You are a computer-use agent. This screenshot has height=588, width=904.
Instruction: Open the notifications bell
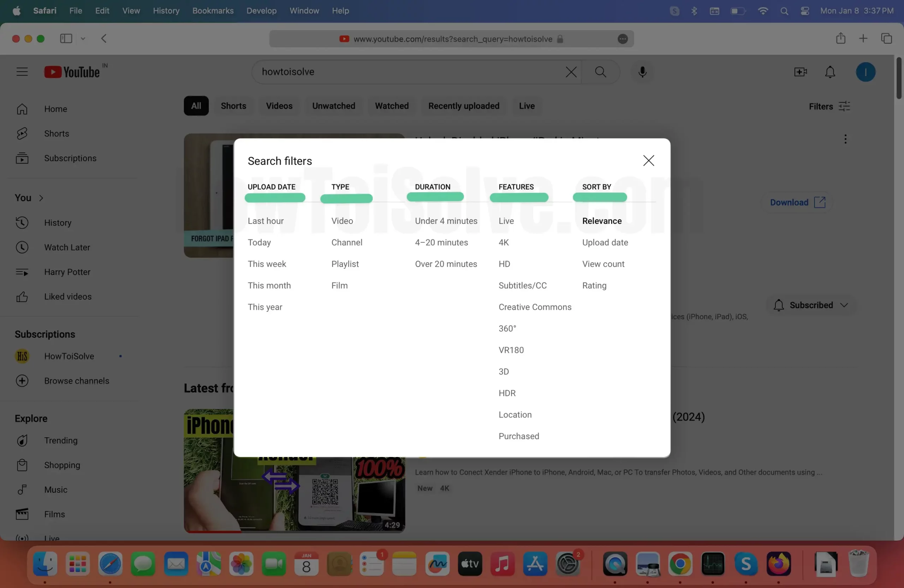(x=830, y=72)
